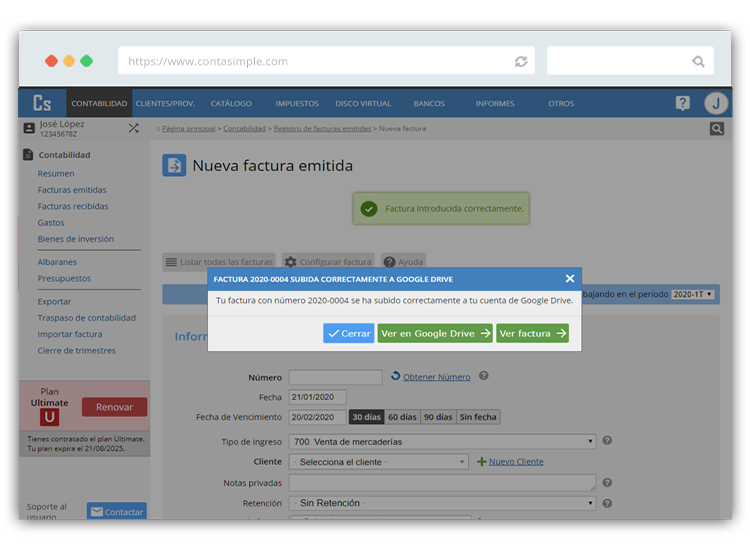Viewport: 750px width, 552px height.
Task: Click the Cerrar button
Action: click(349, 333)
